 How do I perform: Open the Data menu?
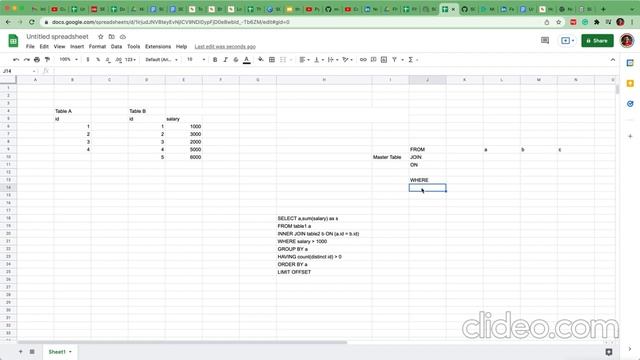(x=116, y=47)
